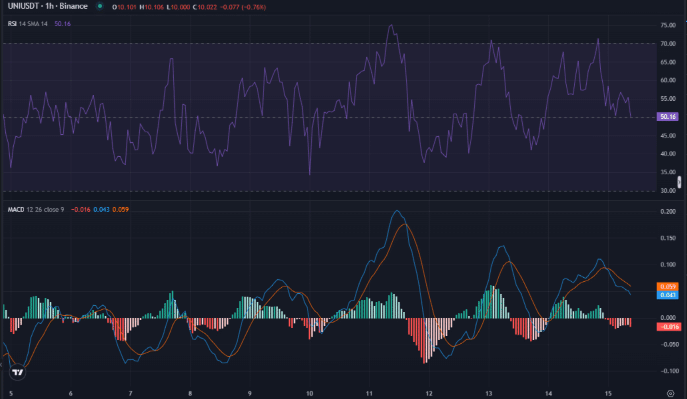Click MACD legend value 0.043 in blue
Image resolution: width=687 pixels, height=399 pixels.
tap(101, 210)
